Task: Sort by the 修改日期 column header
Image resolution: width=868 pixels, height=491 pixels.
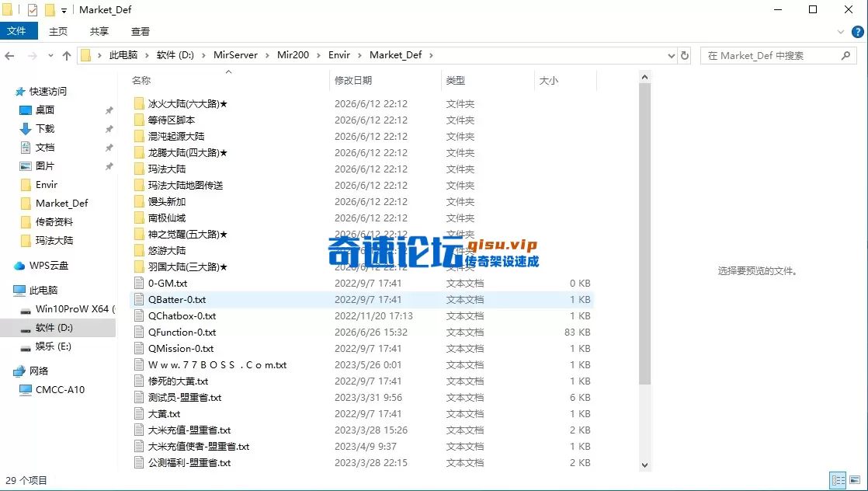Action: (353, 80)
